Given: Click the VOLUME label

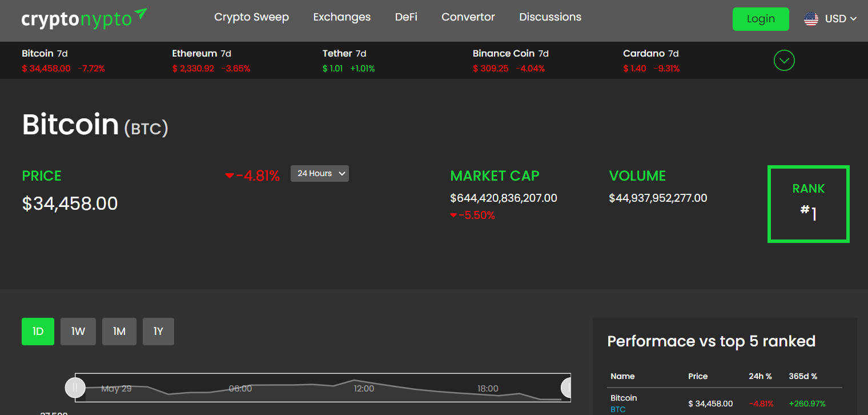Looking at the screenshot, I should (637, 175).
